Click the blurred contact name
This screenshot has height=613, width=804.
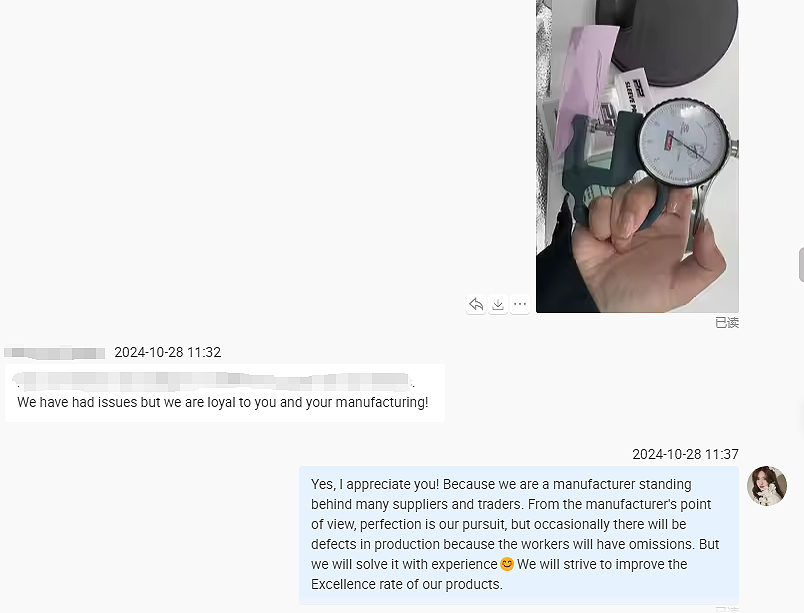pyautogui.click(x=54, y=353)
